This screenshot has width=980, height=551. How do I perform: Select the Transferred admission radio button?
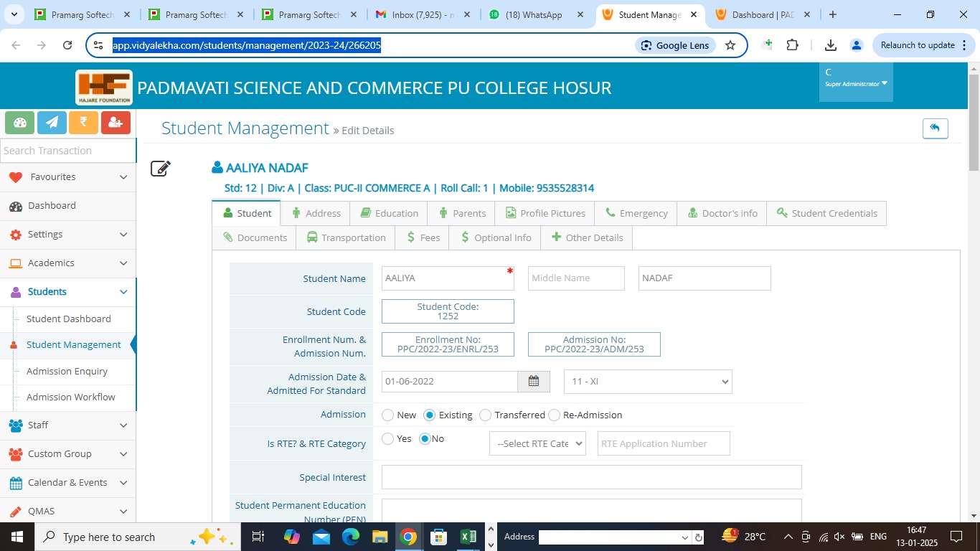tap(485, 415)
